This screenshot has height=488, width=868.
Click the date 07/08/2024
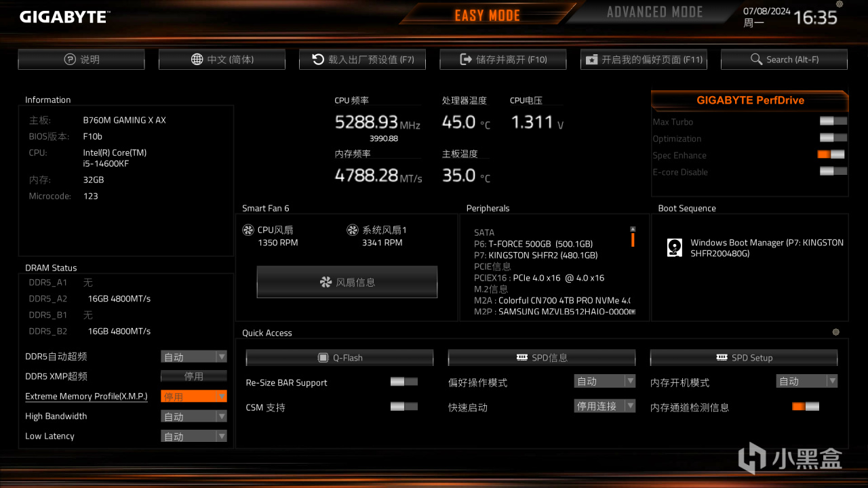(766, 11)
